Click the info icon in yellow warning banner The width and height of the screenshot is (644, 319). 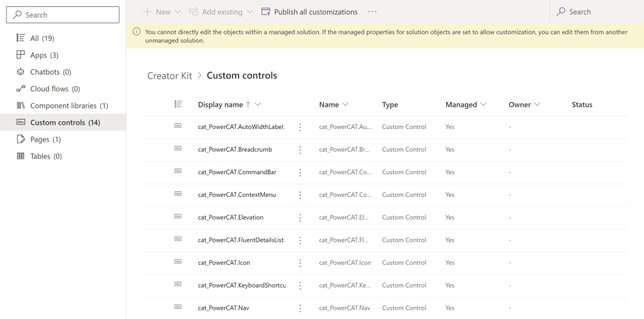(137, 31)
